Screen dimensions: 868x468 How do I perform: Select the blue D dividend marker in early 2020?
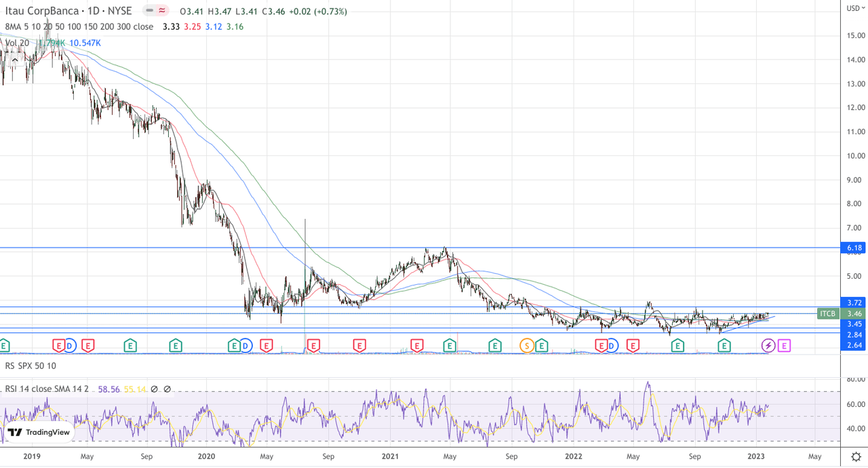(x=245, y=346)
